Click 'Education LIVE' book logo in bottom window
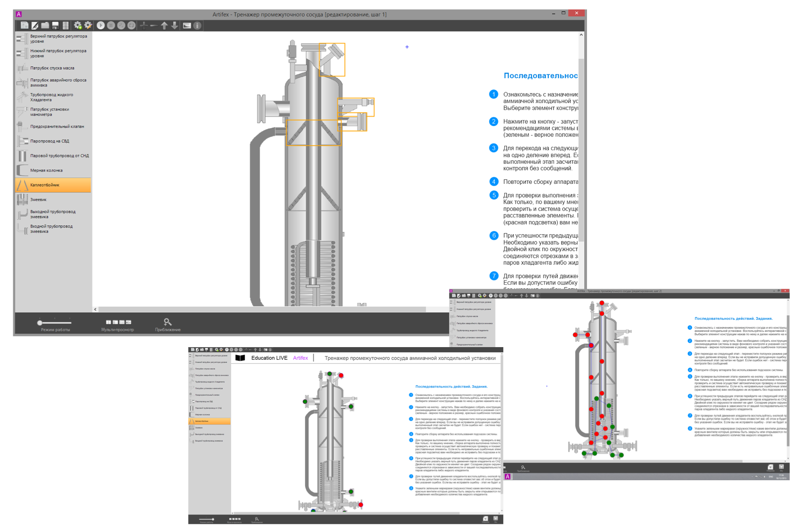The image size is (812, 531). click(240, 358)
